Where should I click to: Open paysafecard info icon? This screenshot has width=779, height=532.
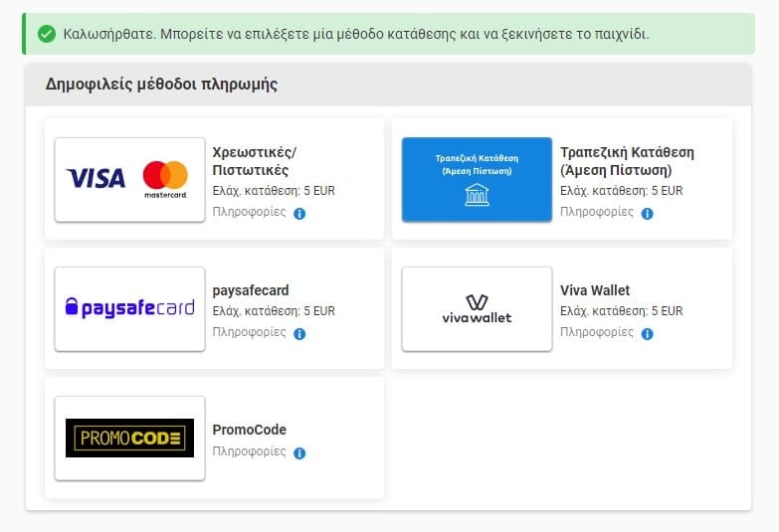[x=299, y=333]
